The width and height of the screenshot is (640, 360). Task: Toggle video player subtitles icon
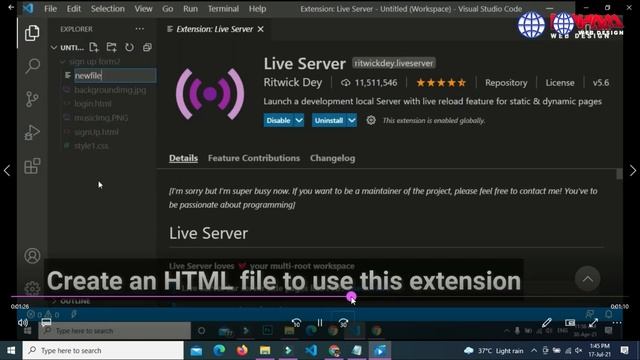point(46,322)
